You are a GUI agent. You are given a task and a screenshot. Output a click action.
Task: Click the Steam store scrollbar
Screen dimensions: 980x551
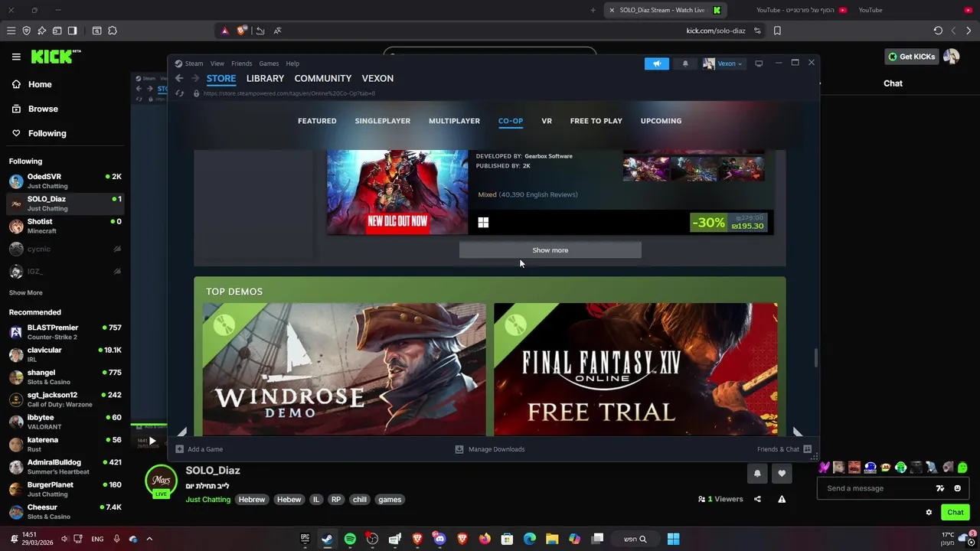815,358
